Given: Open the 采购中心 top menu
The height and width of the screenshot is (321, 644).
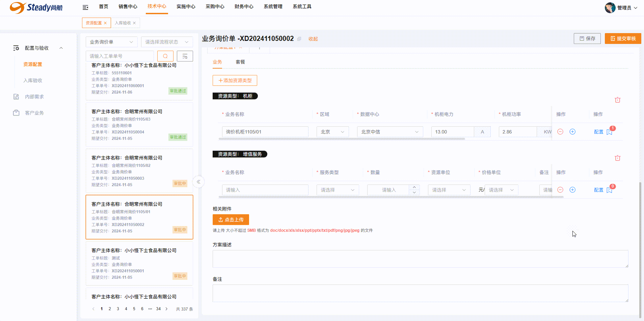Looking at the screenshot, I should tap(215, 7).
